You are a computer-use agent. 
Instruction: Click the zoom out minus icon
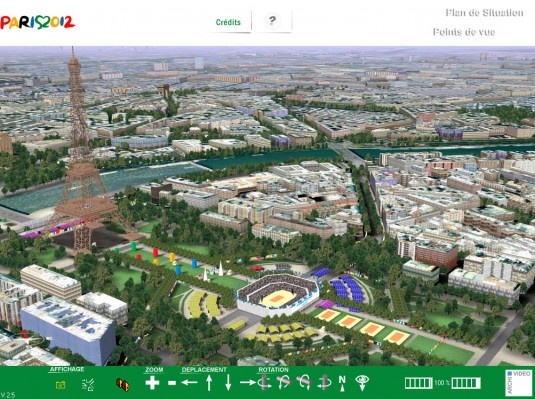(x=172, y=383)
